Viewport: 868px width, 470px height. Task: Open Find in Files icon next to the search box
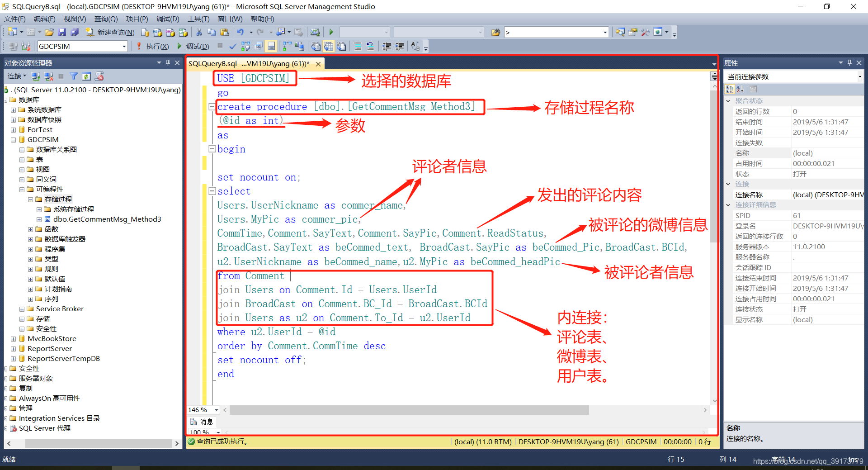(x=496, y=32)
